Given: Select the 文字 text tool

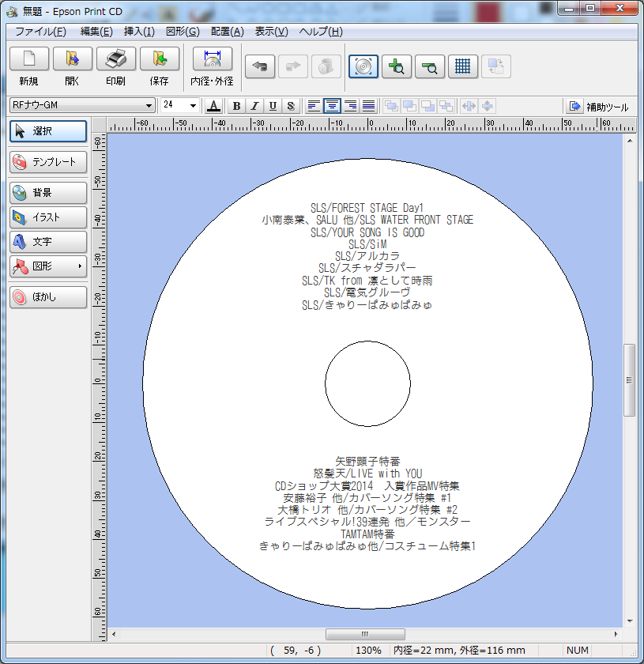Looking at the screenshot, I should tap(48, 242).
